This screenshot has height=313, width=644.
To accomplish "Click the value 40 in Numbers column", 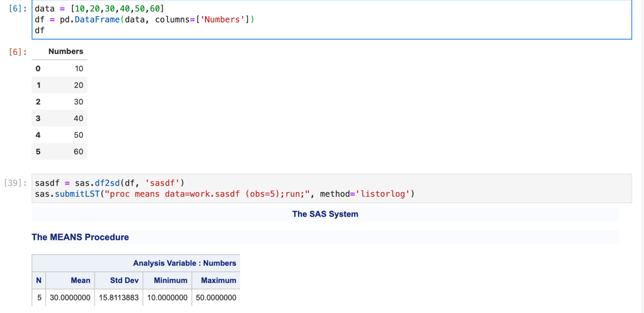I will [78, 119].
